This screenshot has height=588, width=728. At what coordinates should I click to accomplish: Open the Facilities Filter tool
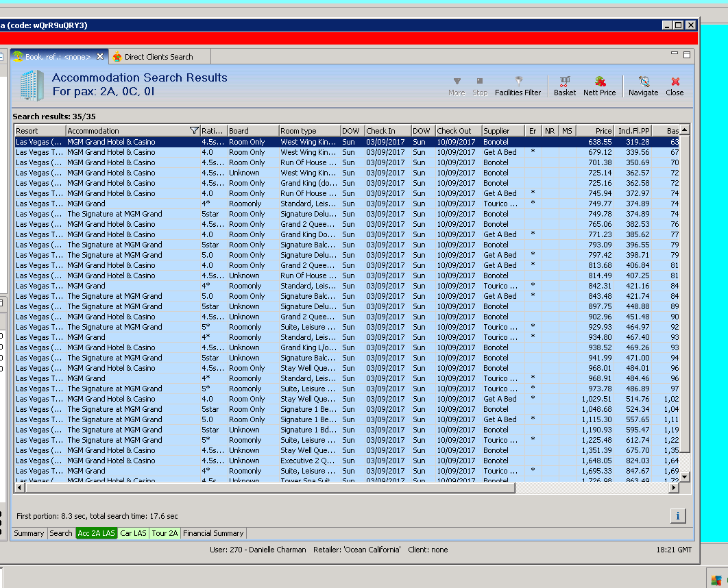click(518, 86)
